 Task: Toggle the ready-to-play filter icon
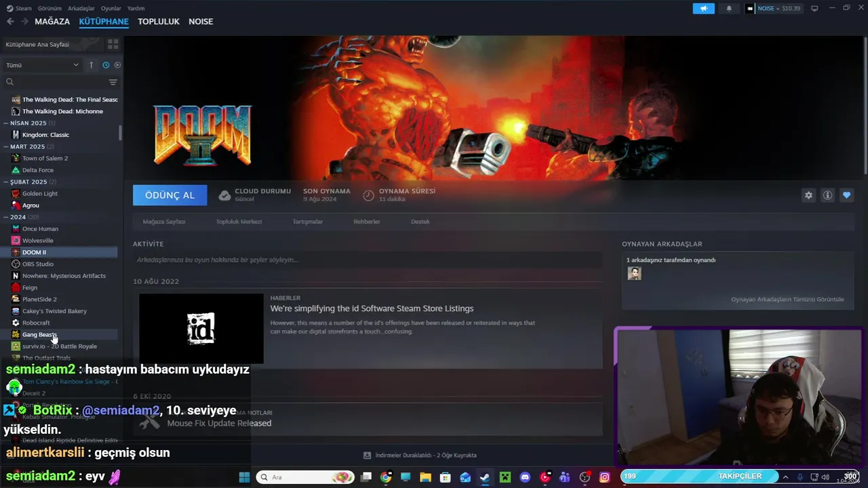click(x=117, y=65)
